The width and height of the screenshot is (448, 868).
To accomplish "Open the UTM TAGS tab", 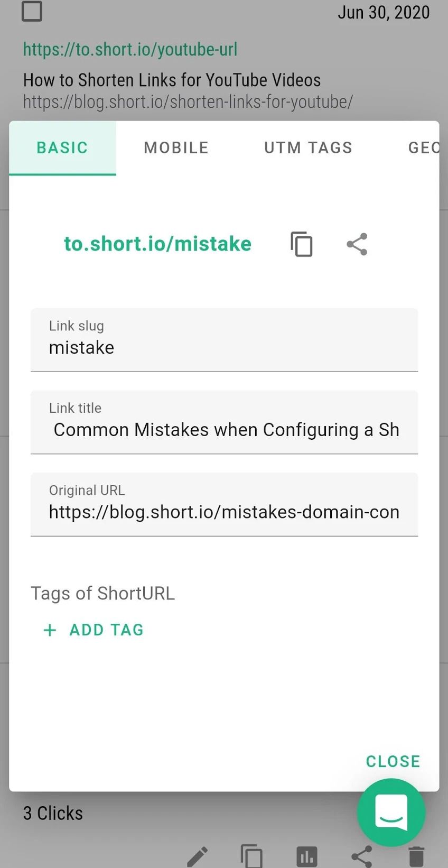I will coord(307,147).
